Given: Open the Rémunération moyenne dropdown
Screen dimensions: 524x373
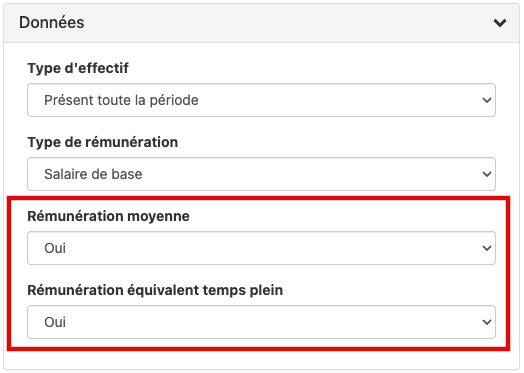Looking at the screenshot, I should pyautogui.click(x=261, y=248).
